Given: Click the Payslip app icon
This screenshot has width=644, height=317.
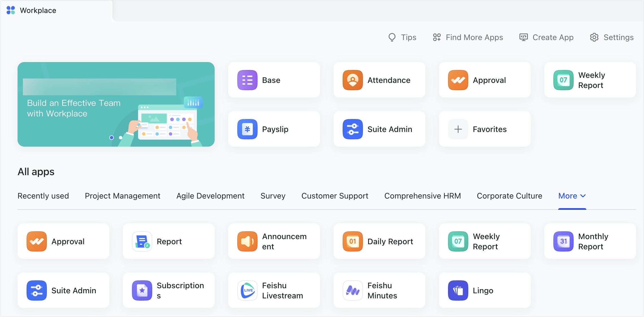Looking at the screenshot, I should [x=247, y=129].
